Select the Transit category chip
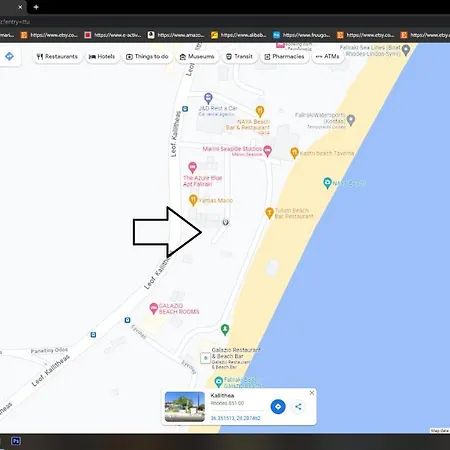The width and height of the screenshot is (450, 450). point(239,57)
